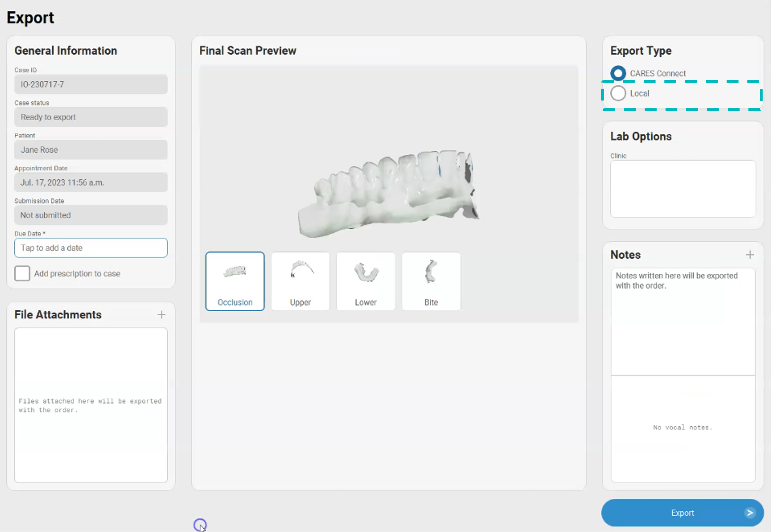
Task: Click the vocal notes area
Action: (683, 429)
